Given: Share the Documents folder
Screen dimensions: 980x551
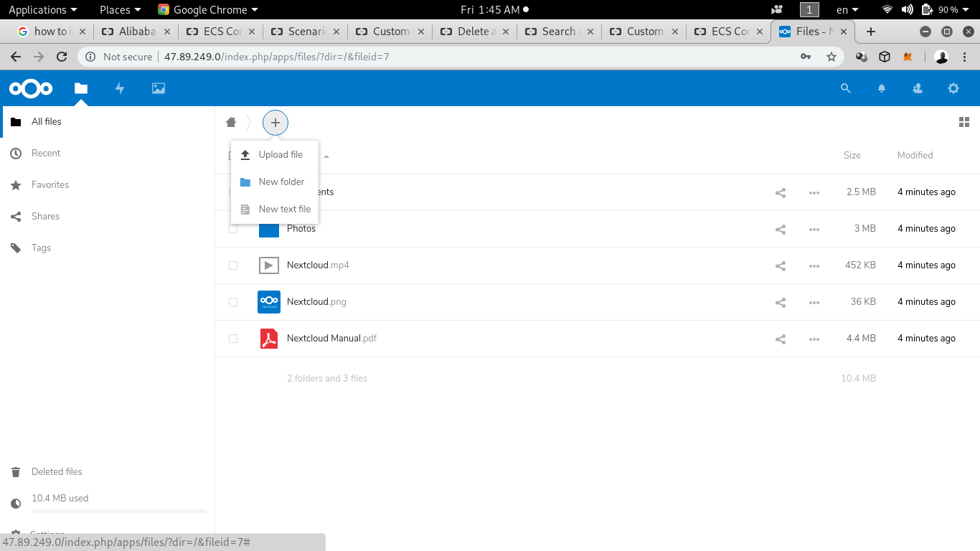Looking at the screenshot, I should pyautogui.click(x=781, y=192).
